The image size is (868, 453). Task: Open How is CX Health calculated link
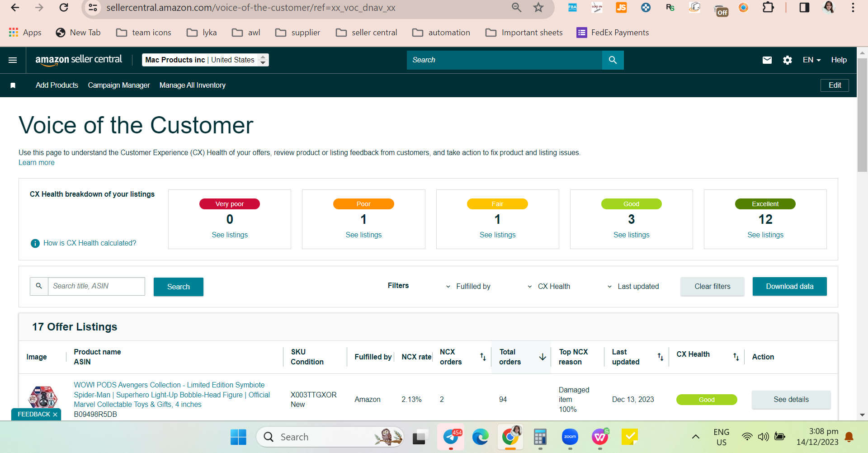pyautogui.click(x=90, y=243)
